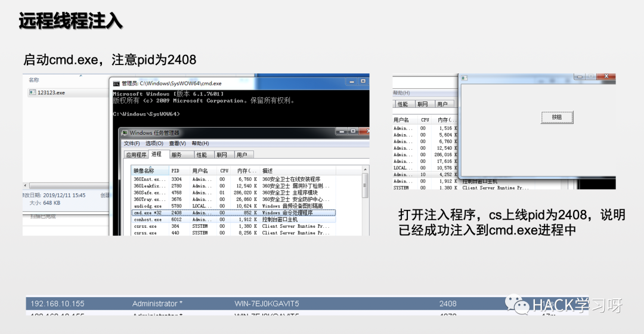This screenshot has width=644, height=334.
Task: Sort left process list by 用户名 column
Action: tap(203, 171)
